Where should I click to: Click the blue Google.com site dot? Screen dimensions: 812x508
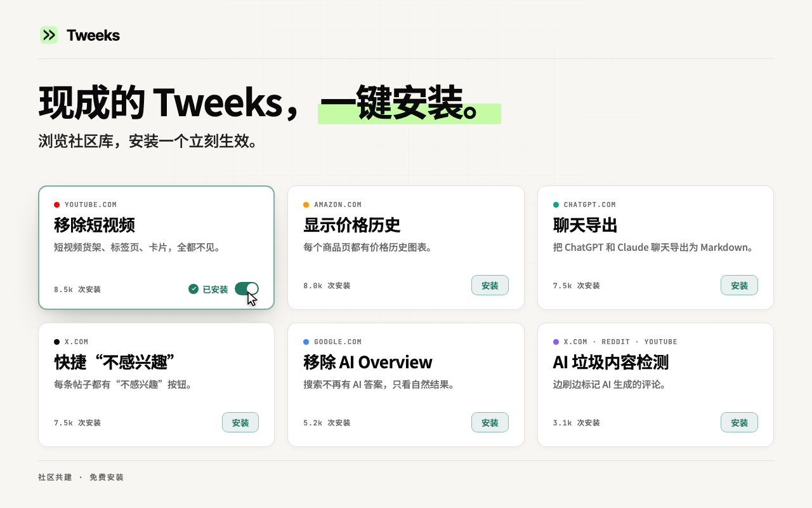pyautogui.click(x=306, y=342)
